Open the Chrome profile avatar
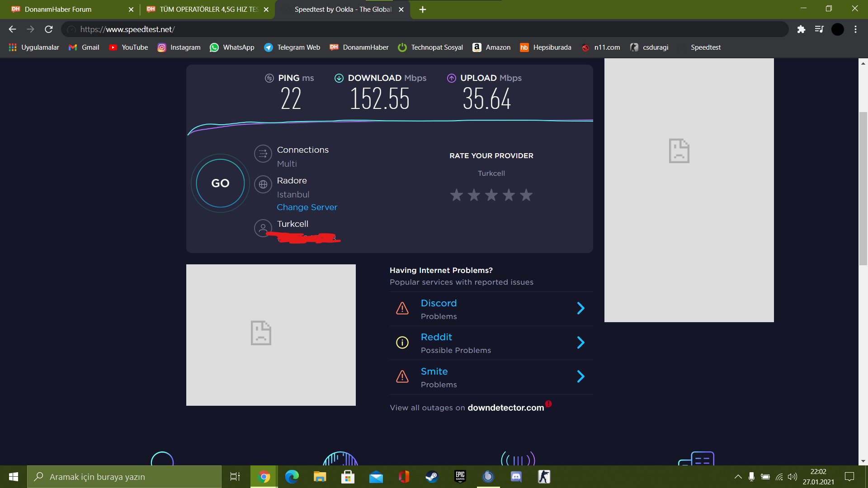 pos(838,29)
